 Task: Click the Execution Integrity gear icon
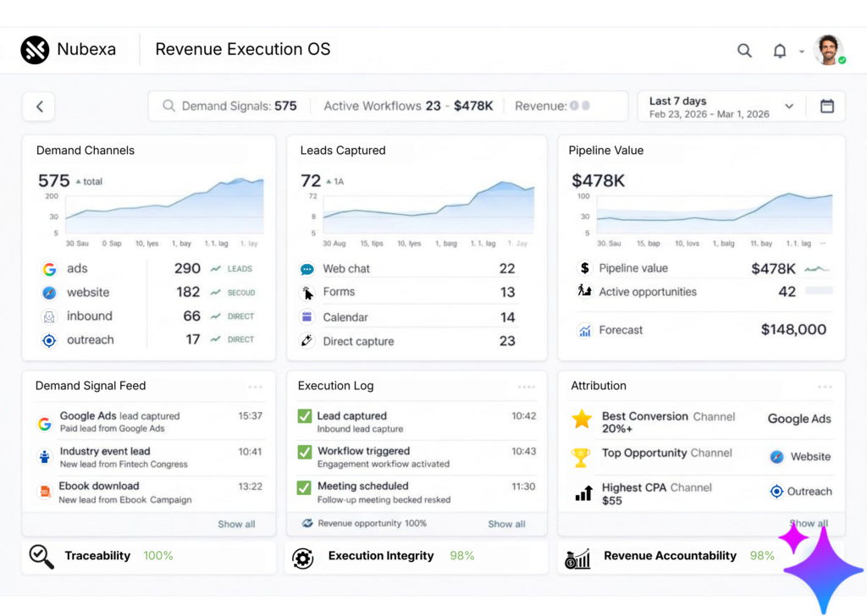pos(303,558)
